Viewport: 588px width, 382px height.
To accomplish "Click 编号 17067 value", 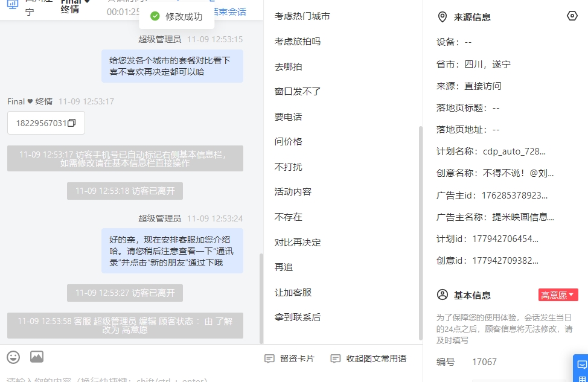I will tap(484, 361).
